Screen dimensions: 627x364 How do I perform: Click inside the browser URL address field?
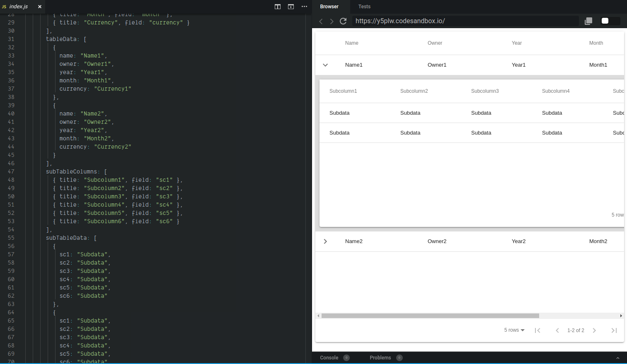click(456, 21)
